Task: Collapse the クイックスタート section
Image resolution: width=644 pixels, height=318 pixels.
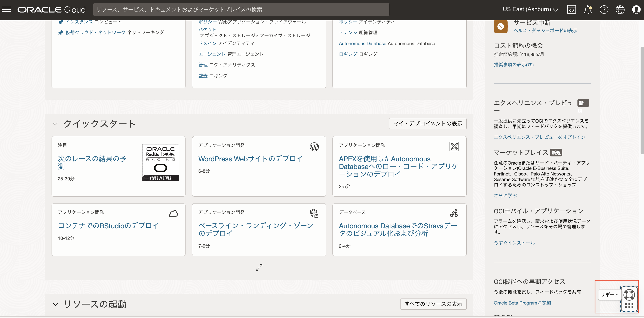Action: [x=56, y=124]
